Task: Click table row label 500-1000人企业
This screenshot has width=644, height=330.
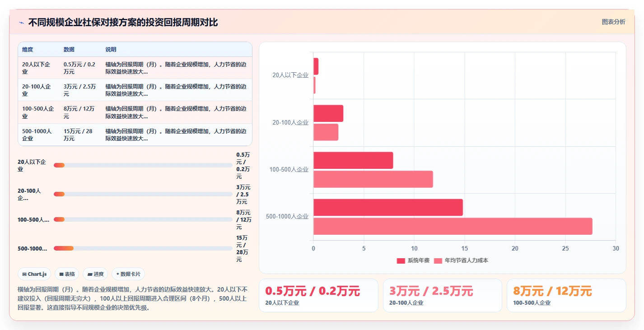Action: [38, 135]
